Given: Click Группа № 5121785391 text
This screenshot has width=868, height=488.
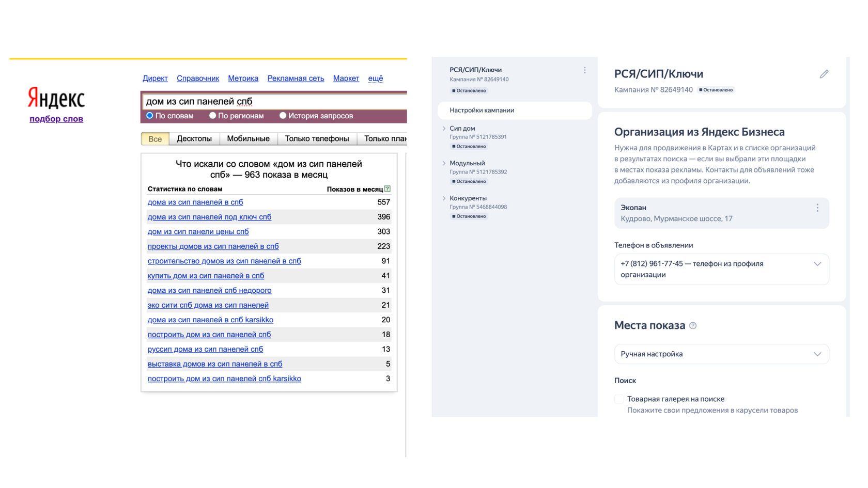Looking at the screenshot, I should coord(478,137).
